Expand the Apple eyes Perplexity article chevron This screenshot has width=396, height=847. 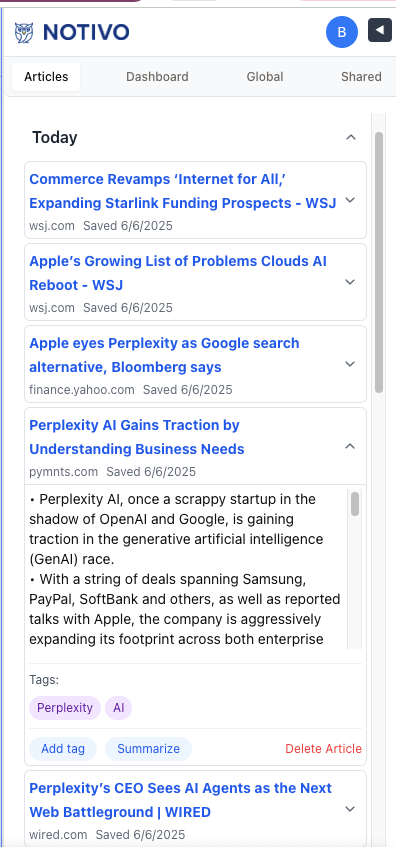click(350, 364)
